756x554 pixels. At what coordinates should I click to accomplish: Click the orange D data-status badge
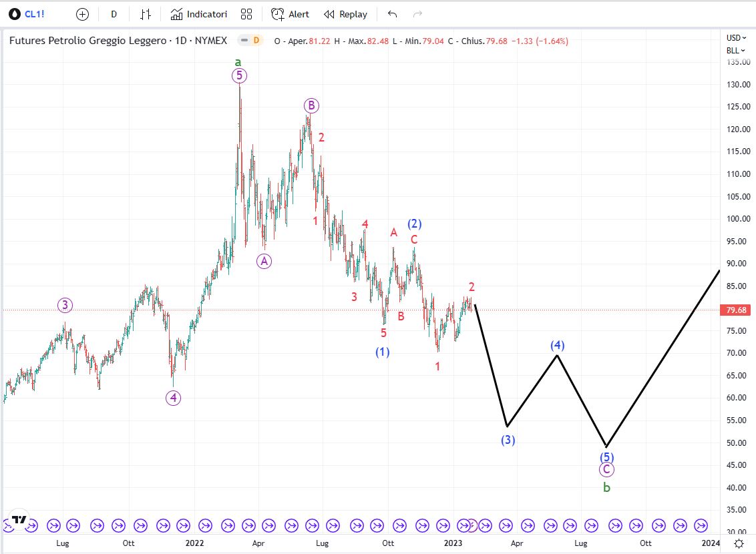[256, 41]
